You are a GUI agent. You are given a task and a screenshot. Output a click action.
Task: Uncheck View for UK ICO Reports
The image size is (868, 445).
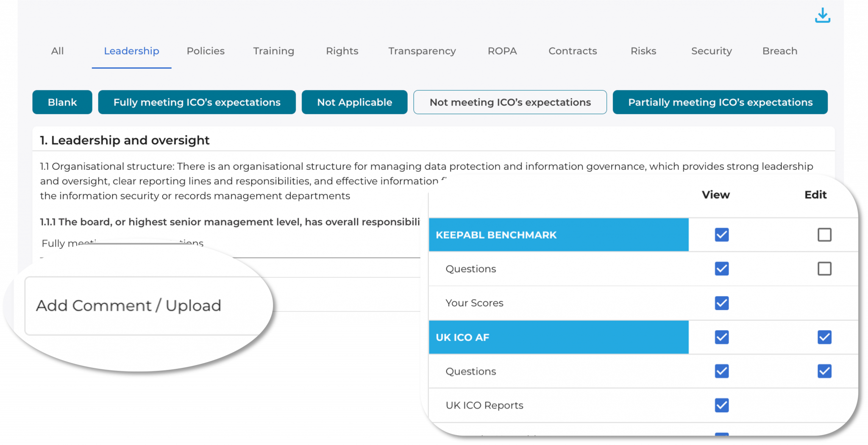tap(721, 405)
